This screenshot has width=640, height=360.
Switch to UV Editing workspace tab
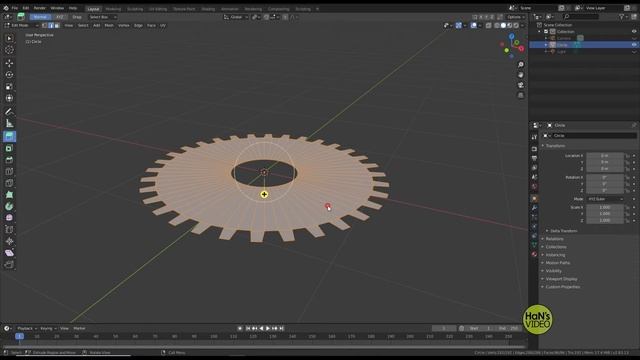coord(158,9)
